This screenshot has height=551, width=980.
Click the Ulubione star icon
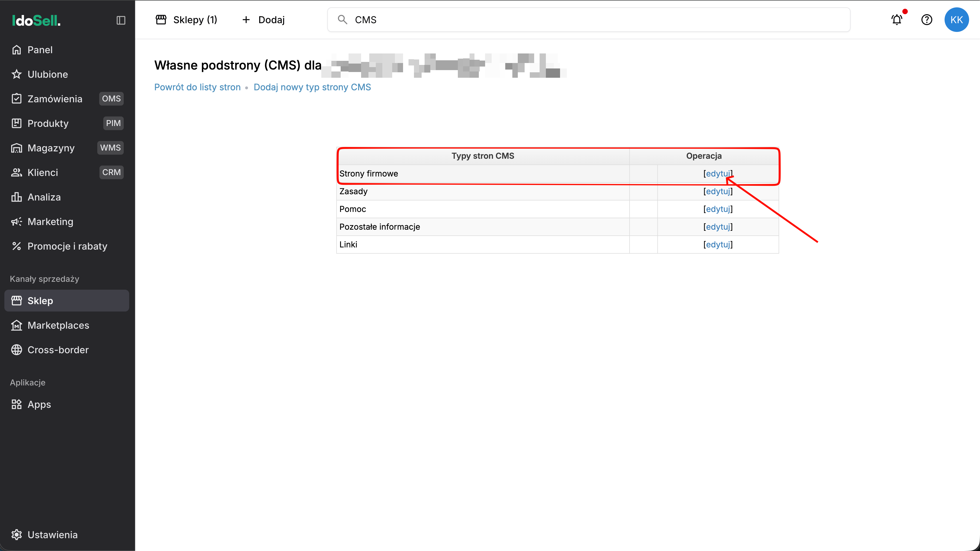[16, 74]
